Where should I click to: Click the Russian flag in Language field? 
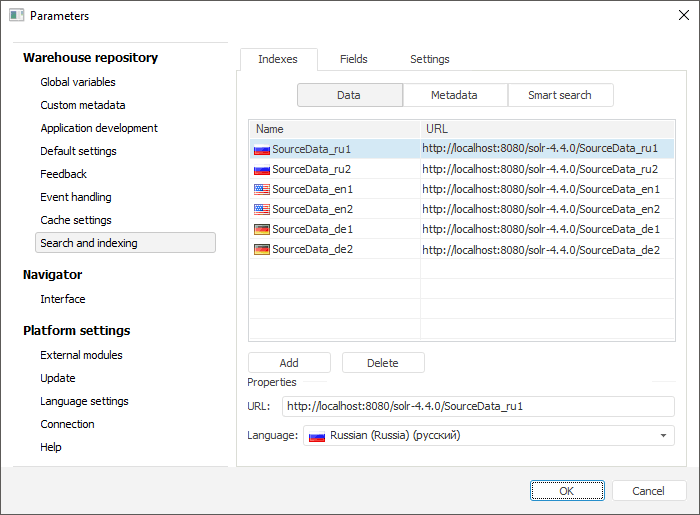(x=317, y=436)
